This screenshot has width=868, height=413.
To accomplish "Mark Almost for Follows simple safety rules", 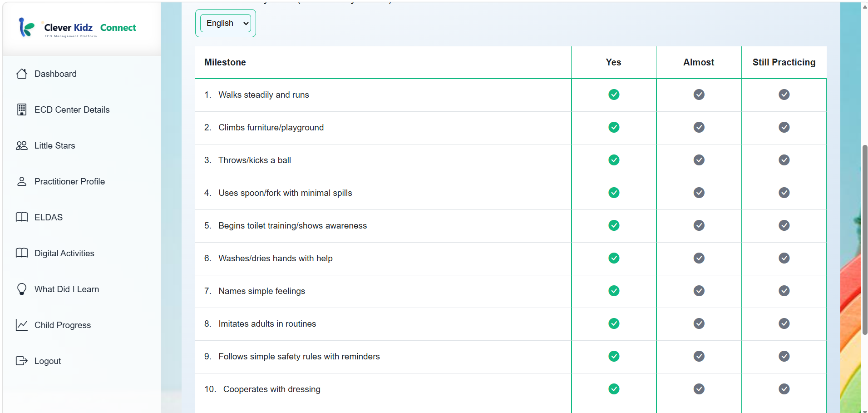I will (699, 356).
